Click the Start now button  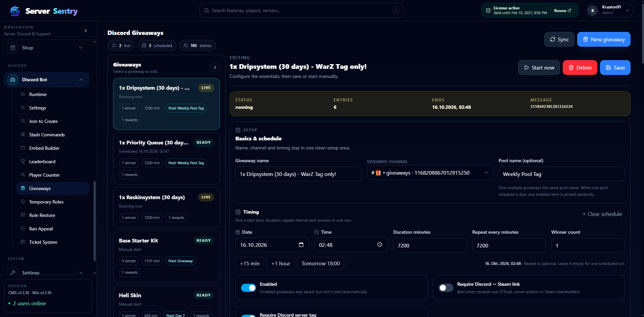click(x=539, y=67)
